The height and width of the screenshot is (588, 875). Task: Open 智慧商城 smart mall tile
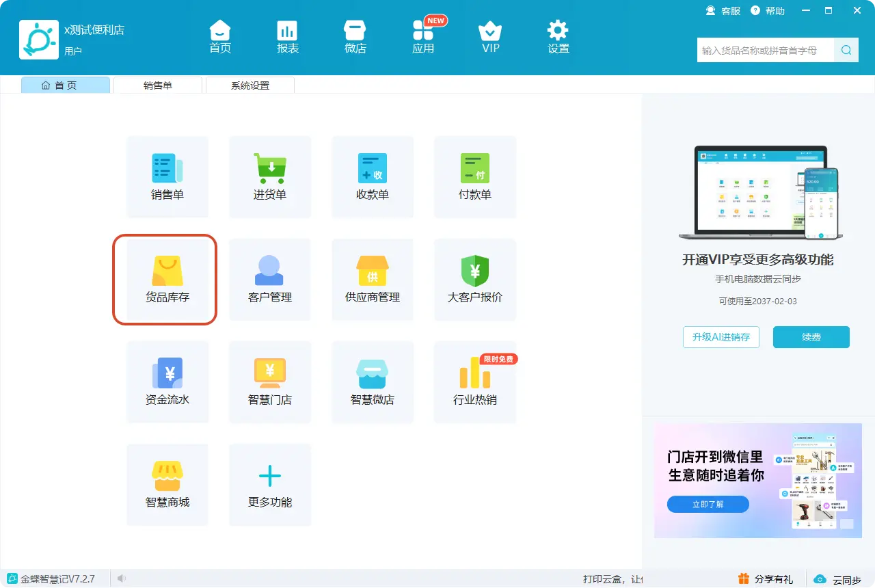[167, 485]
